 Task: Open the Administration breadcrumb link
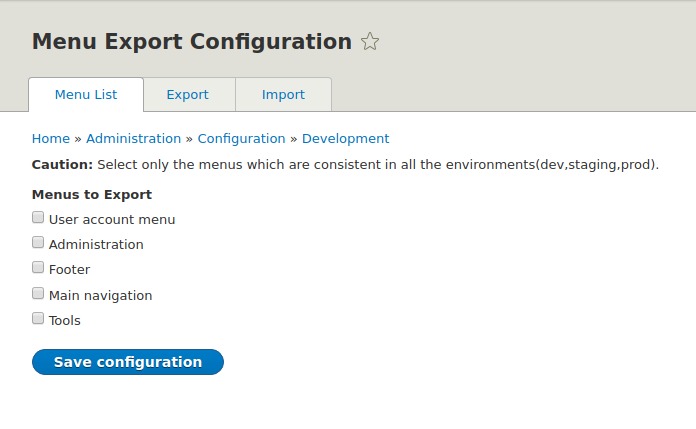(x=133, y=139)
